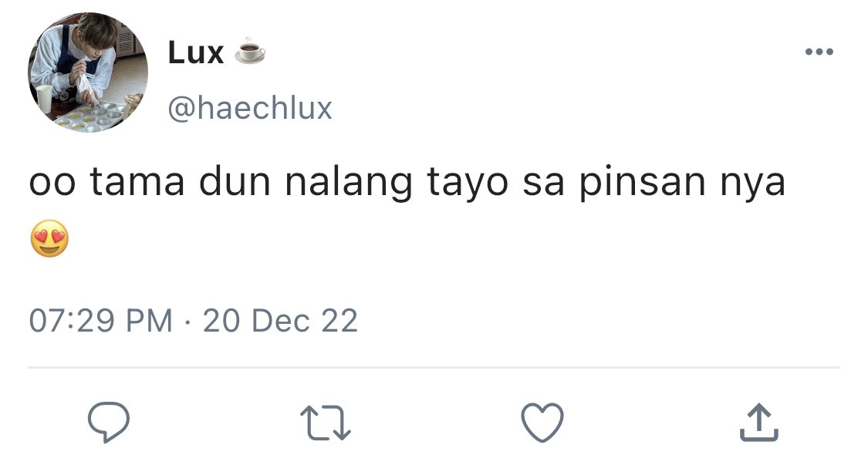Click the 20 Dec 22 date

(x=280, y=321)
